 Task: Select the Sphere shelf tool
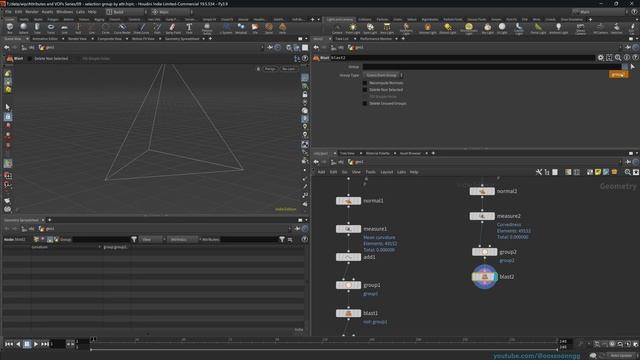click(x=23, y=28)
